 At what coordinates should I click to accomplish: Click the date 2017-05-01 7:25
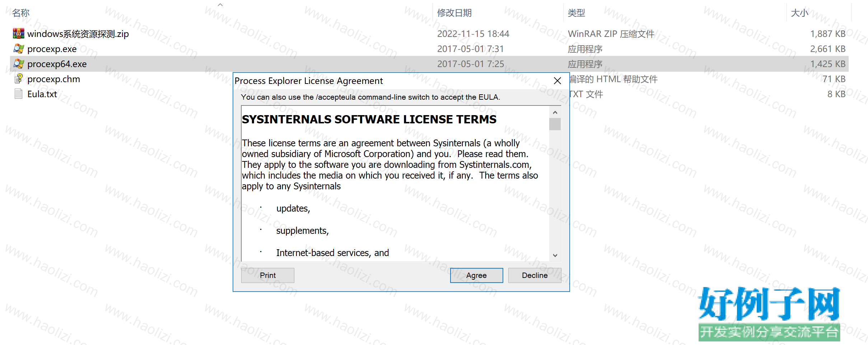click(471, 64)
